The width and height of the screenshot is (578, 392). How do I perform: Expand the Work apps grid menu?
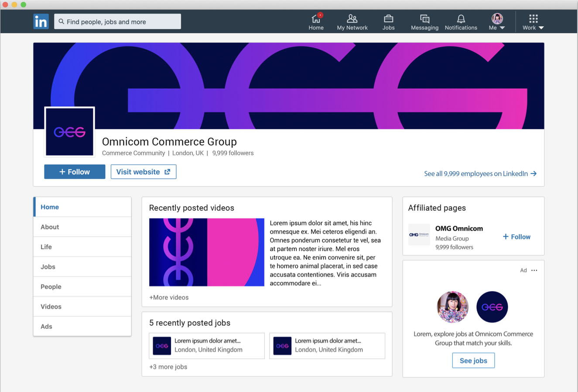pyautogui.click(x=533, y=22)
